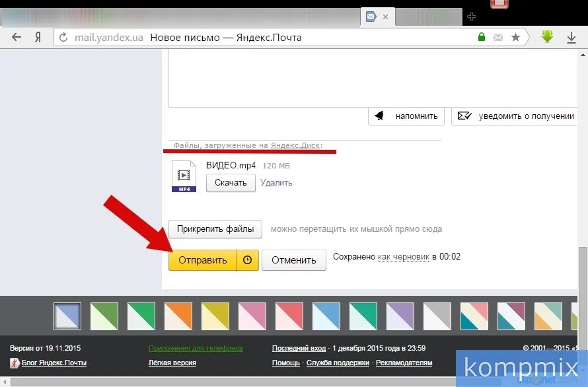Click the "120 МБ" file size text

click(x=276, y=166)
